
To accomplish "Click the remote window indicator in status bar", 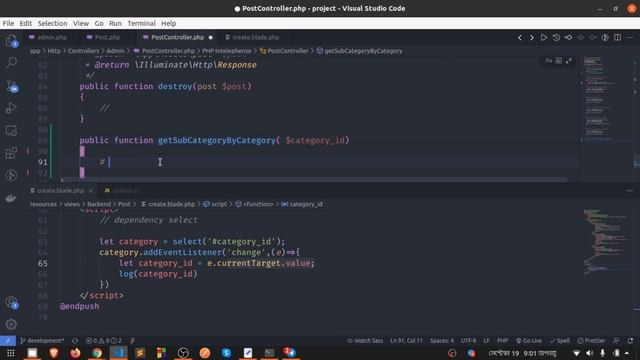I will (x=8, y=340).
